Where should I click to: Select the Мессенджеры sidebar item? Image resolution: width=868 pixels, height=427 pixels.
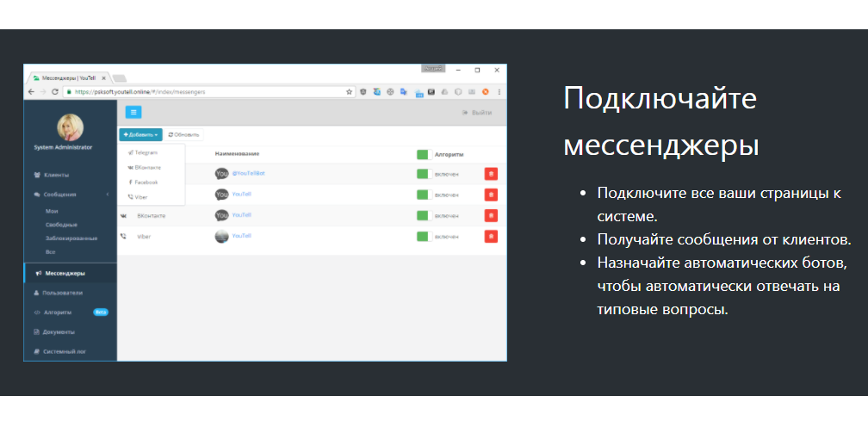click(x=71, y=273)
